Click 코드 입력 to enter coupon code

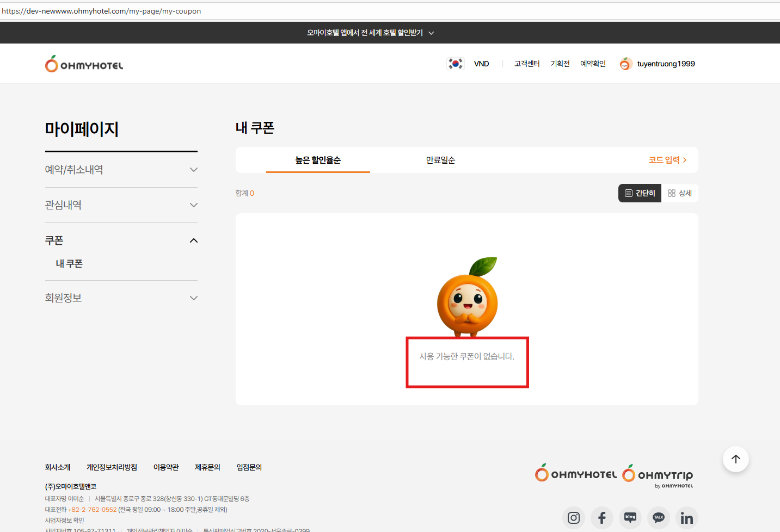(667, 160)
